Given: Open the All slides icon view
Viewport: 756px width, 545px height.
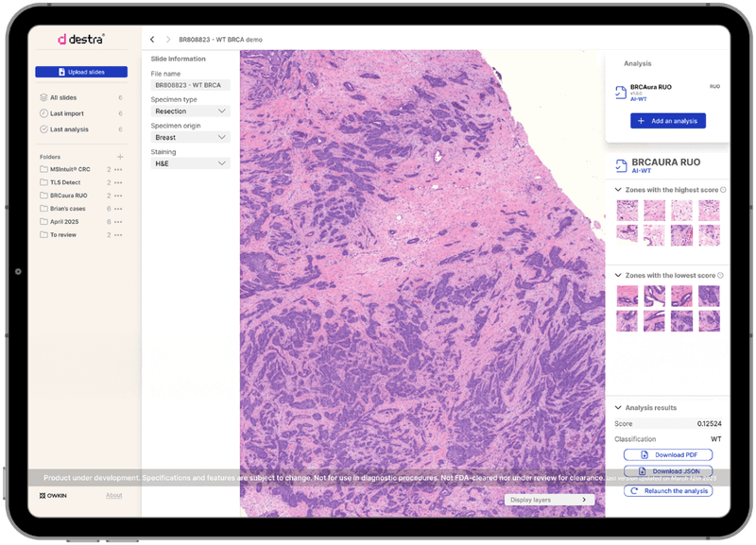Looking at the screenshot, I should click(43, 97).
